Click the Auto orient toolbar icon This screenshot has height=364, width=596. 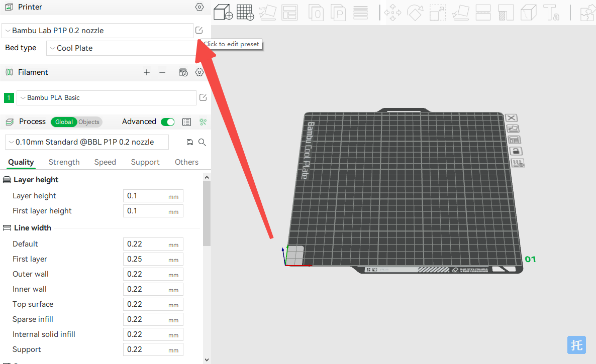pyautogui.click(x=267, y=12)
